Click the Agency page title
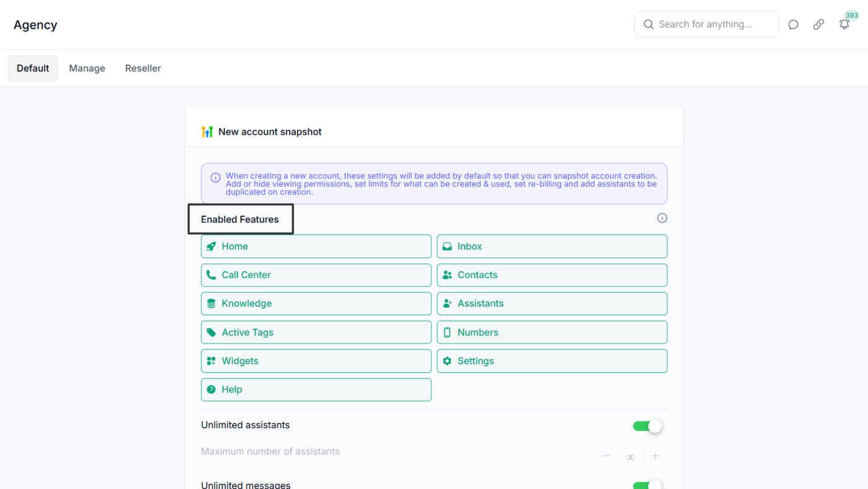 35,25
